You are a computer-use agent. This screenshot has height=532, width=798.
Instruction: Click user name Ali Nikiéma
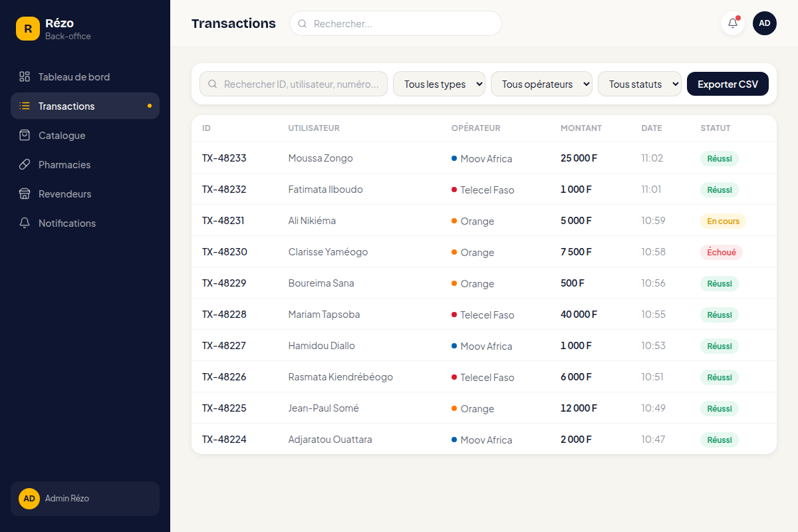[x=312, y=221]
